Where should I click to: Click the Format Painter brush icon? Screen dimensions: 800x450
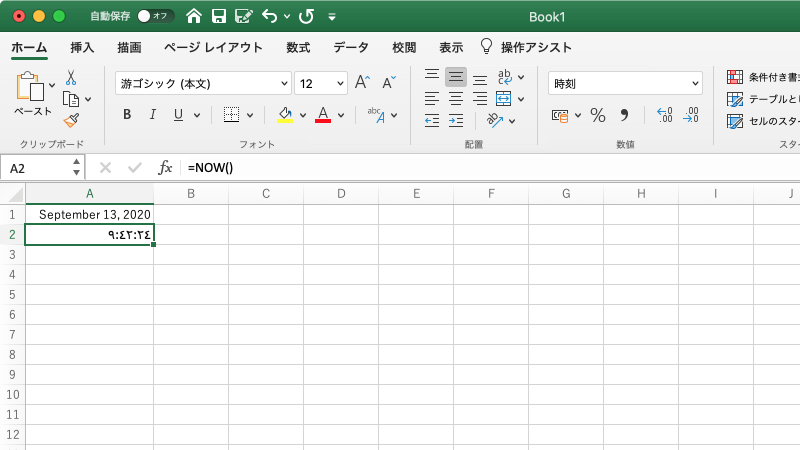(71, 120)
